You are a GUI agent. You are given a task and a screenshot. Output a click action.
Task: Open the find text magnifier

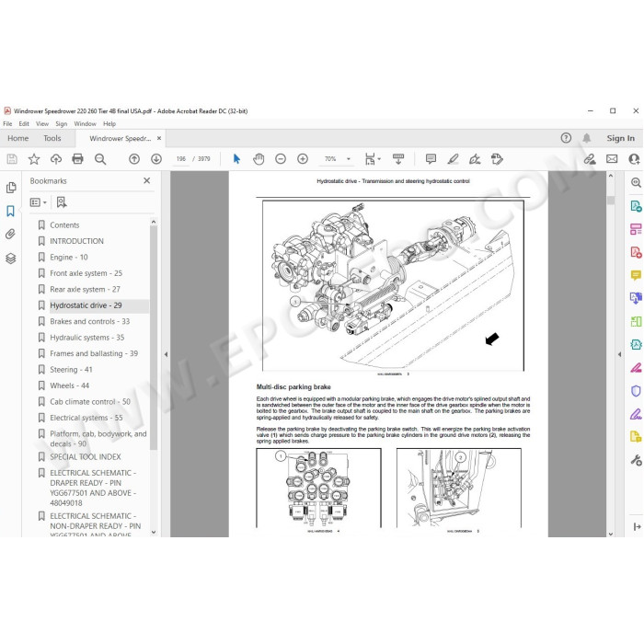100,159
